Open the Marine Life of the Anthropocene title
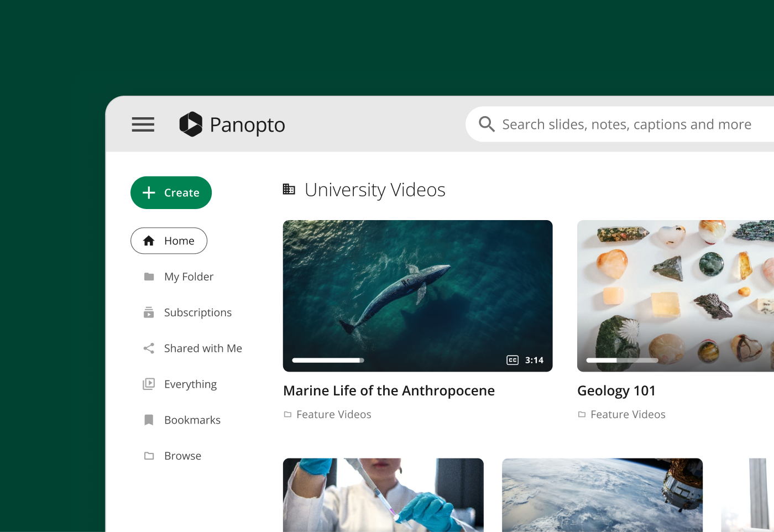The width and height of the screenshot is (774, 532). 389,391
